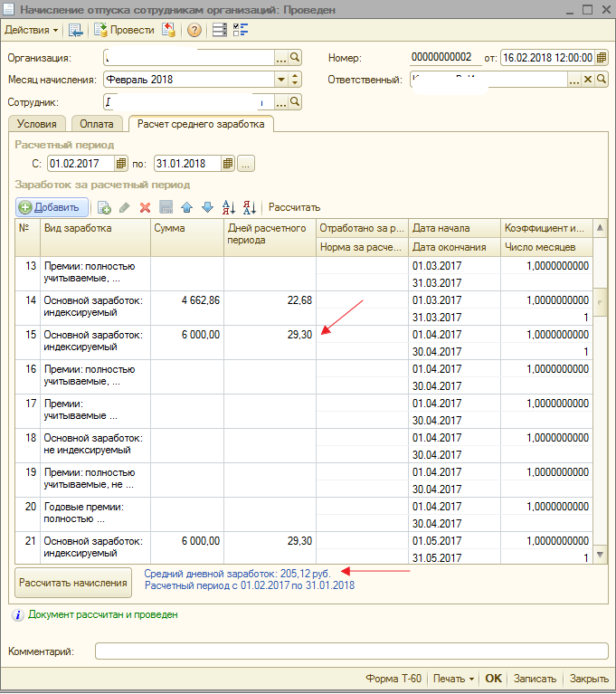Move row down with blue down arrow
The image size is (616, 694).
point(206,207)
